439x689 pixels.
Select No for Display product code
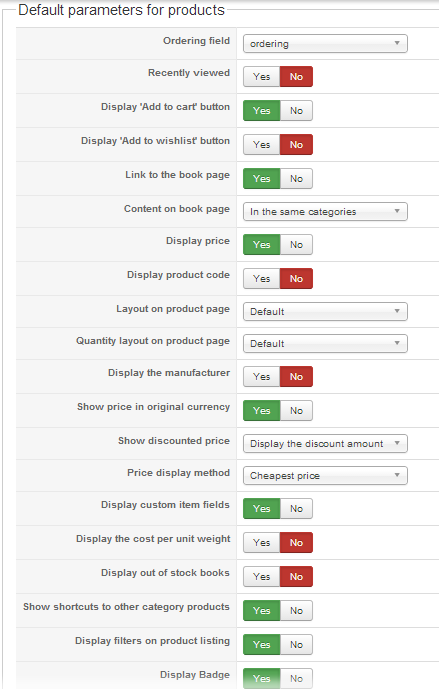point(296,279)
